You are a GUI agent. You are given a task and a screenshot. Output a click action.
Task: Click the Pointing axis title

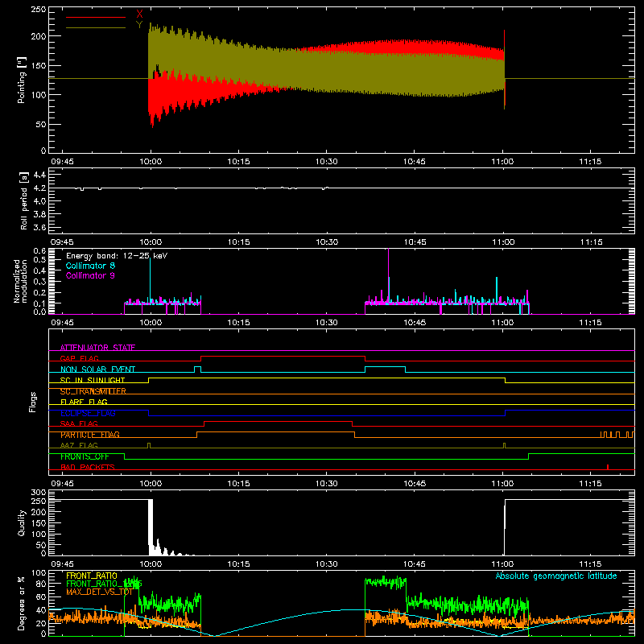pos(22,80)
